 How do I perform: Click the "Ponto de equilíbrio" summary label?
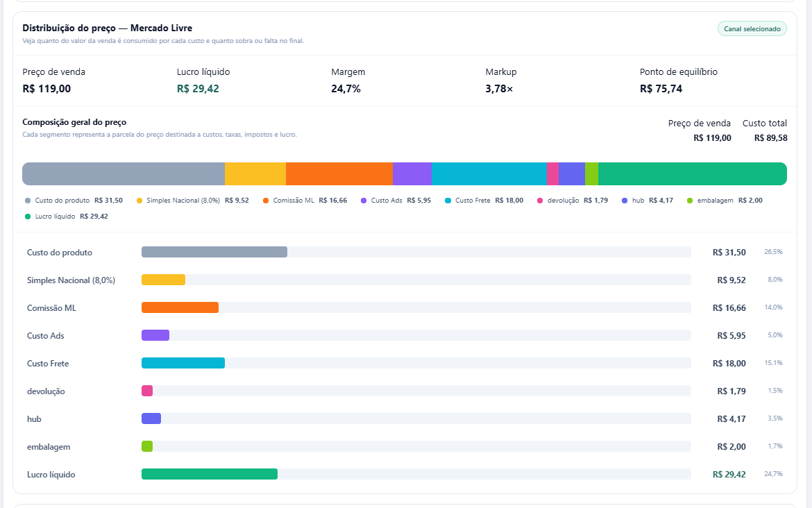point(678,72)
